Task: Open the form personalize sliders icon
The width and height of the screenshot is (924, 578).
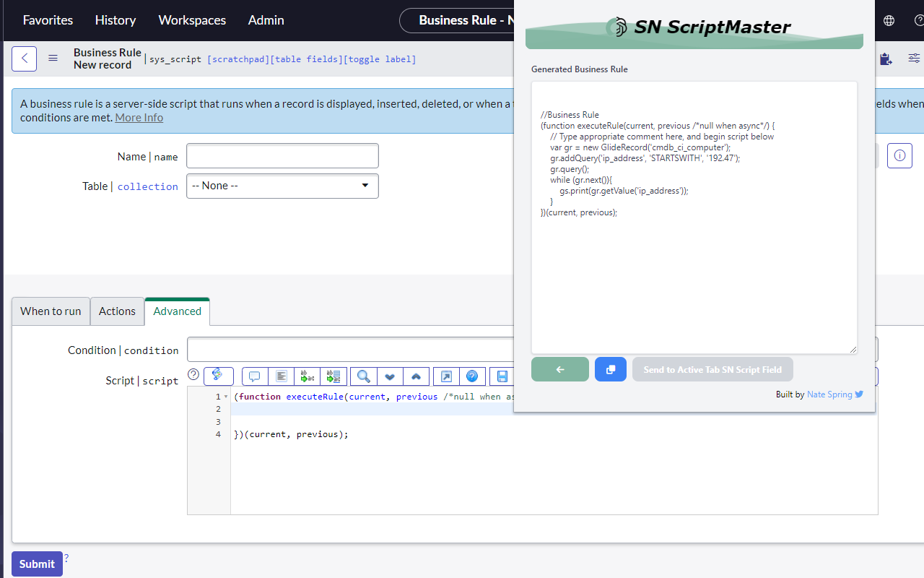Action: [914, 59]
